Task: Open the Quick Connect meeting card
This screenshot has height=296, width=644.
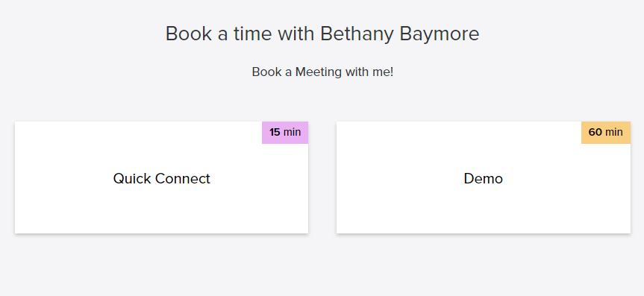Action: tap(161, 177)
